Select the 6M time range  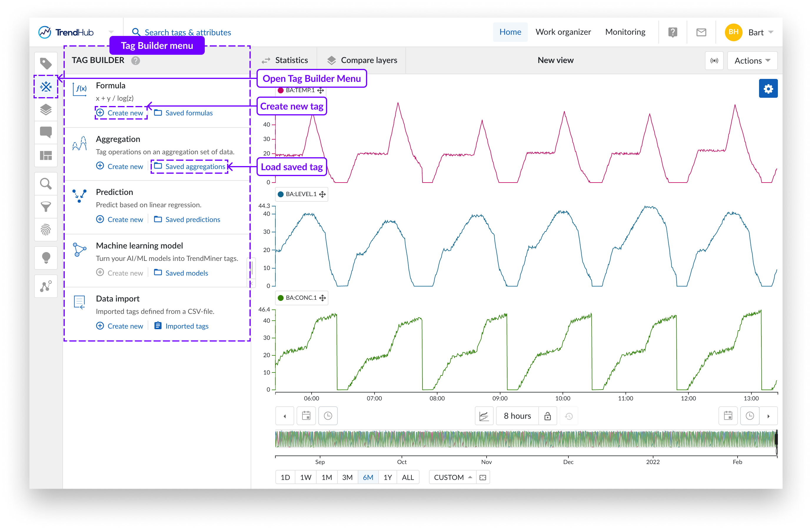[368, 477]
